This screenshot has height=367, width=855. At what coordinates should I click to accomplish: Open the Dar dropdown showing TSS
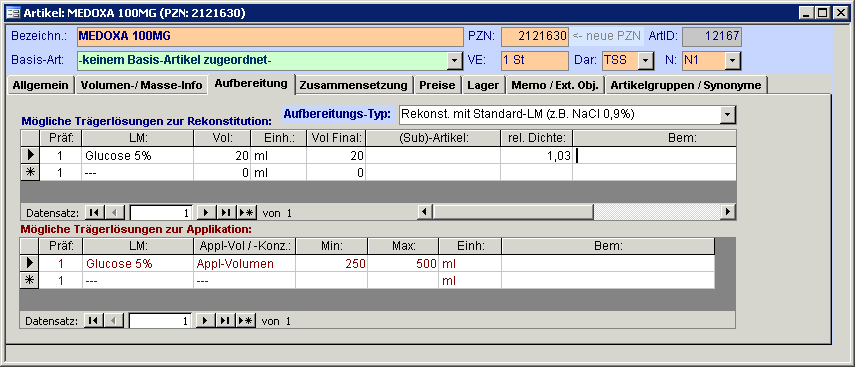pos(646,61)
